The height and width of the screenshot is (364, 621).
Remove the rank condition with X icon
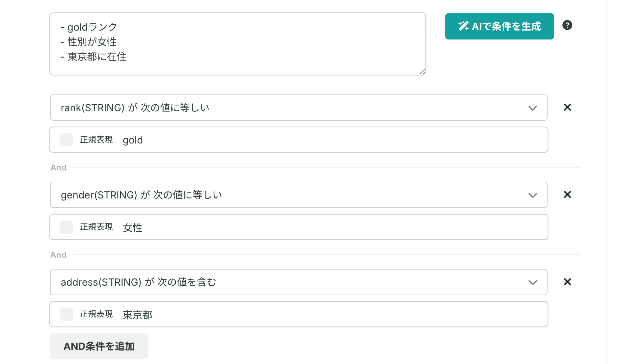coord(567,107)
